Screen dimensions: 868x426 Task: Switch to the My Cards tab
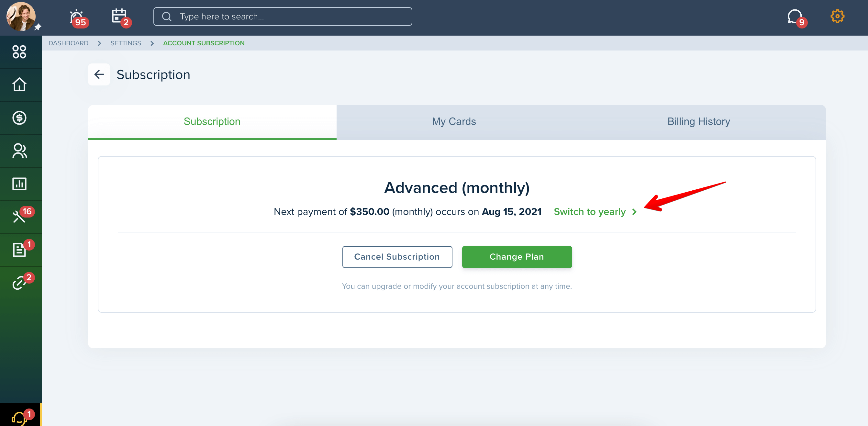(x=453, y=121)
